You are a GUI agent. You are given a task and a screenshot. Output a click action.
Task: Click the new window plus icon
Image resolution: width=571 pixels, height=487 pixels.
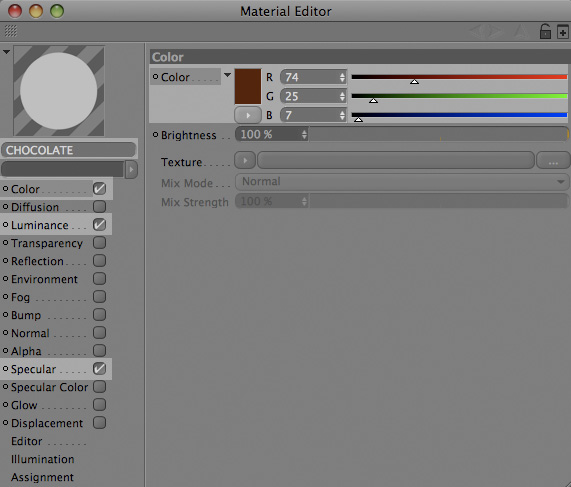point(563,32)
